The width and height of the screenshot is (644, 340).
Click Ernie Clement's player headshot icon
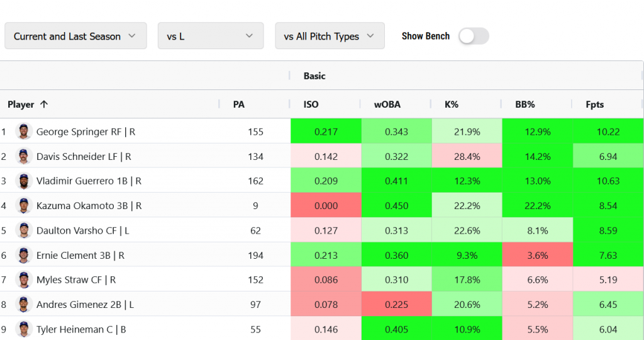(24, 255)
